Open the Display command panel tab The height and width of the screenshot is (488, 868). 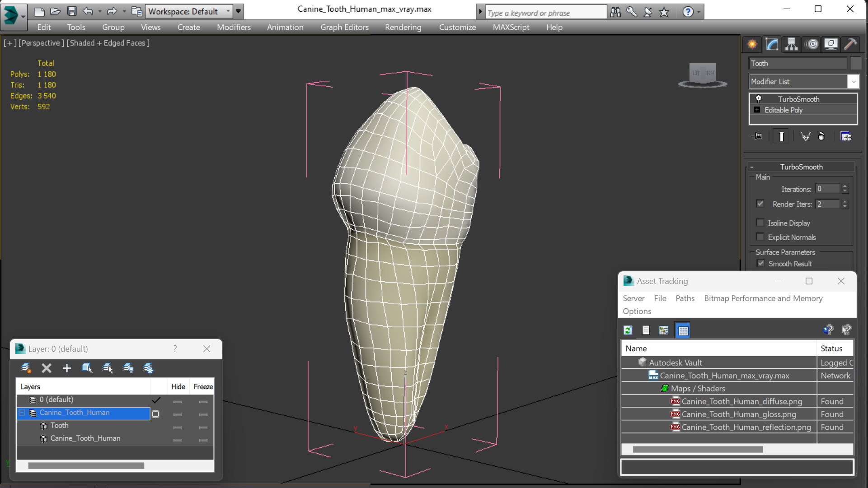[x=831, y=44]
